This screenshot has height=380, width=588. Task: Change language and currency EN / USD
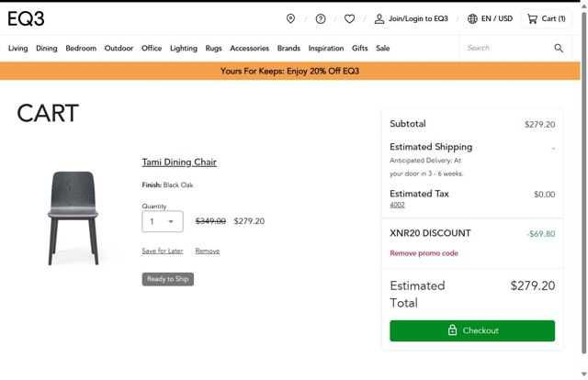(x=490, y=18)
